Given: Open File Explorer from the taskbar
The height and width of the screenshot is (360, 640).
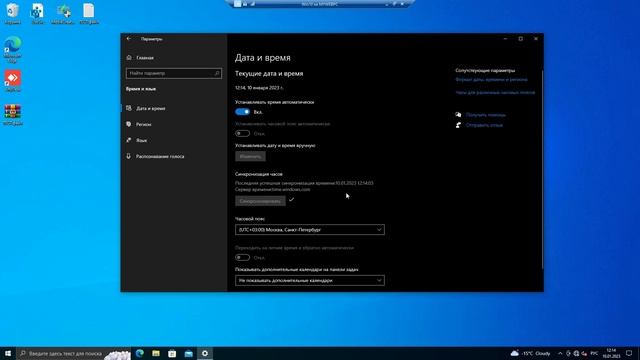Looking at the screenshot, I should point(156,353).
